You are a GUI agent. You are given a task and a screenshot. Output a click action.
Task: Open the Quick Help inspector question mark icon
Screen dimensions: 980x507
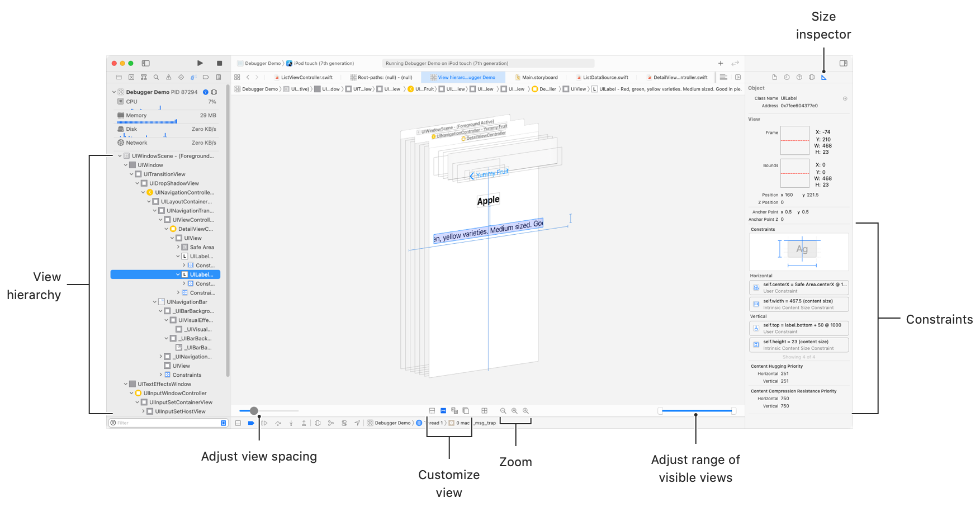coord(799,77)
